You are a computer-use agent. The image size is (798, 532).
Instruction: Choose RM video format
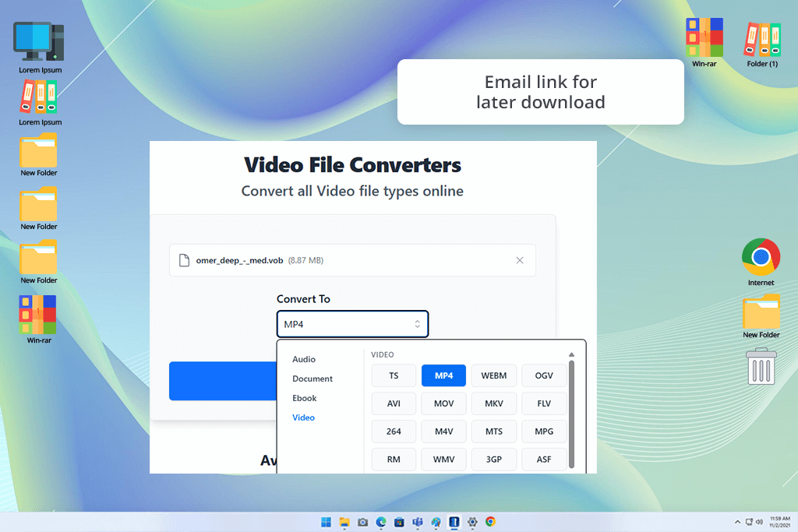394,460
